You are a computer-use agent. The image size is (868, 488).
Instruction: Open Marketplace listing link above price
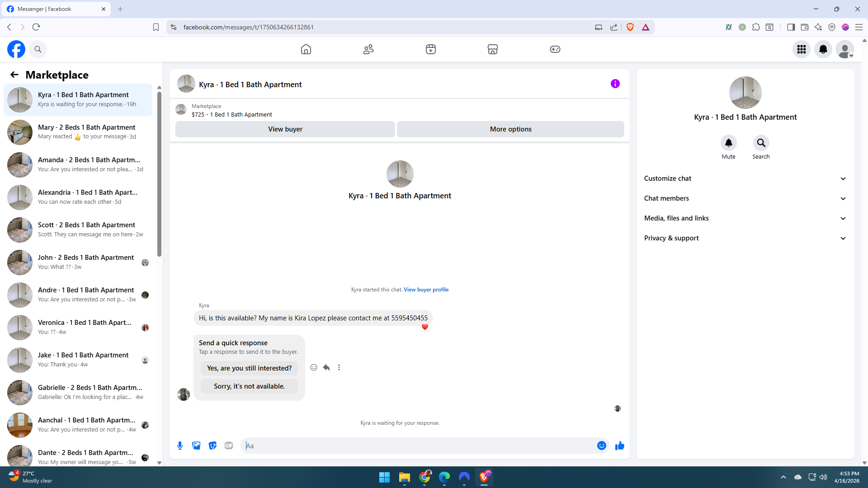(x=206, y=106)
